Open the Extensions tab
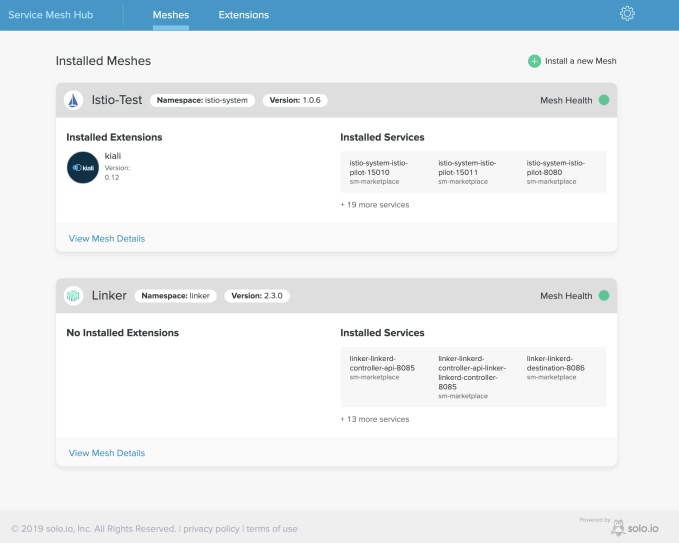The height and width of the screenshot is (543, 679). point(243,15)
